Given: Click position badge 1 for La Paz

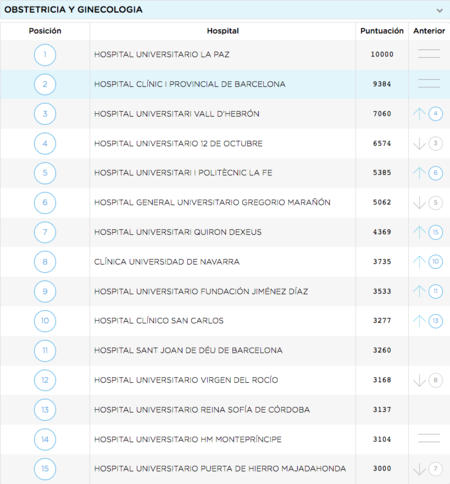Looking at the screenshot, I should [x=45, y=55].
